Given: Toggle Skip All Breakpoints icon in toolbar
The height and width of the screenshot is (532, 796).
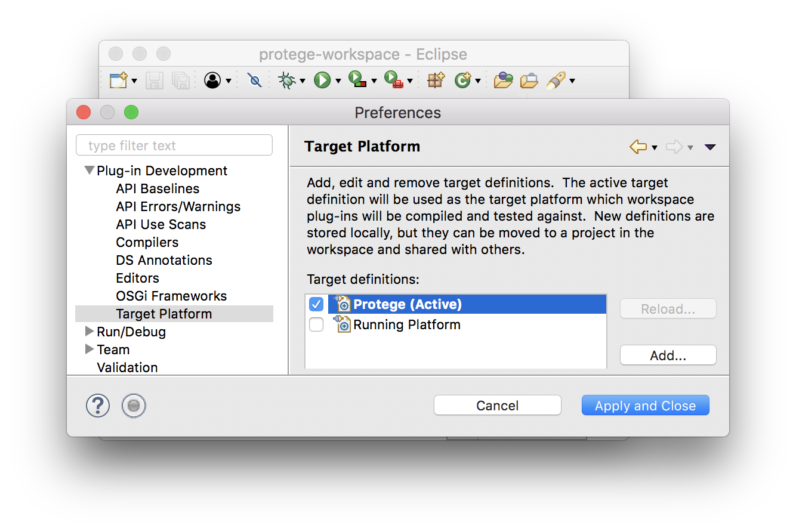Looking at the screenshot, I should [x=254, y=80].
